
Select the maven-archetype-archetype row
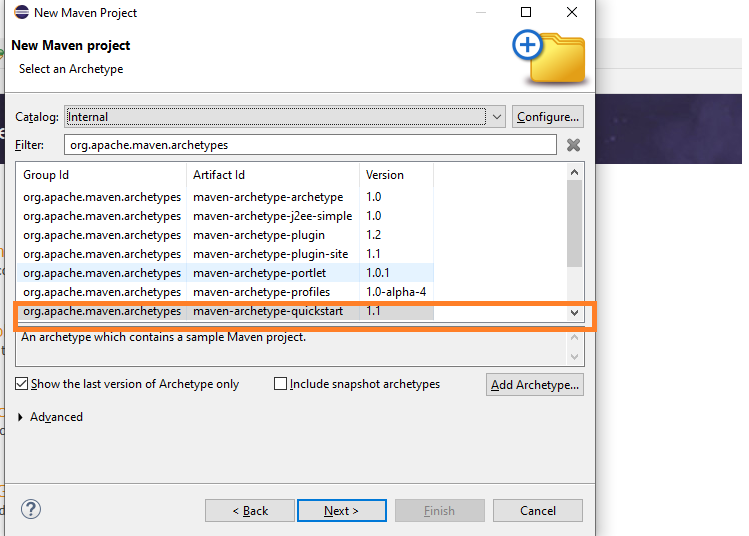(225, 197)
